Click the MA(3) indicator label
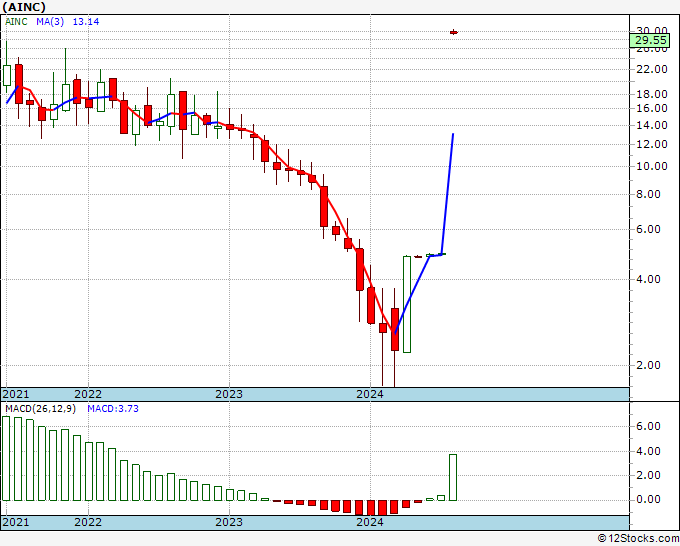680x546 pixels. 50,22
